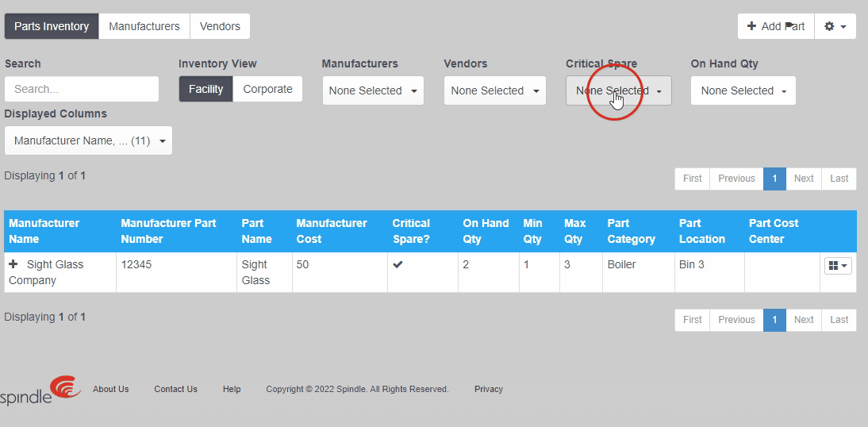
Task: Select the Parts Inventory tab
Action: pyautogui.click(x=52, y=26)
